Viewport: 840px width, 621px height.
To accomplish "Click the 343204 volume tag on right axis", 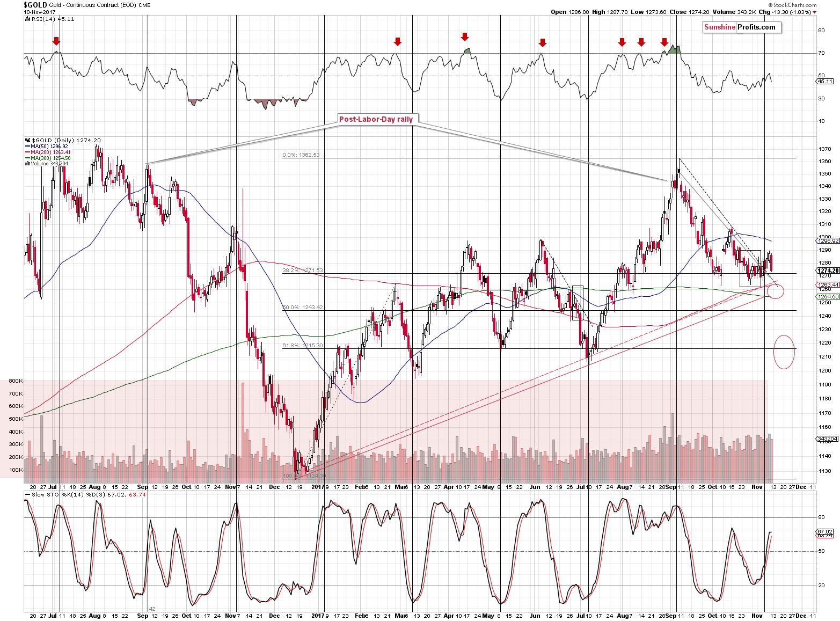I will coord(827,439).
